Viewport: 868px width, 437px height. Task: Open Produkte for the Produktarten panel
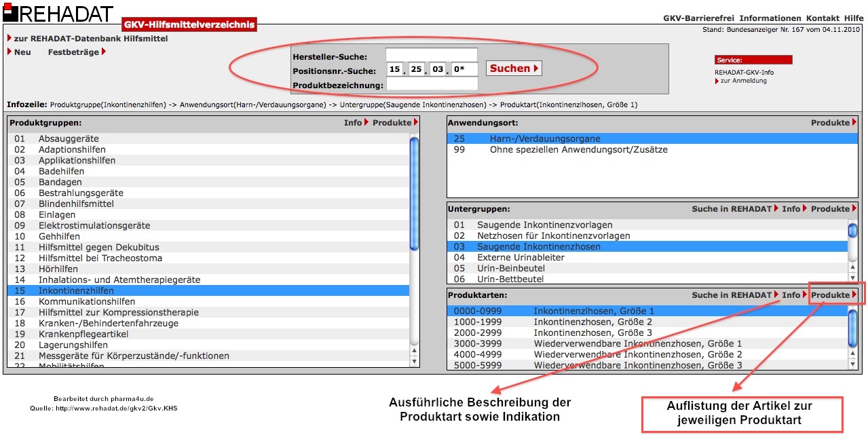coord(831,294)
